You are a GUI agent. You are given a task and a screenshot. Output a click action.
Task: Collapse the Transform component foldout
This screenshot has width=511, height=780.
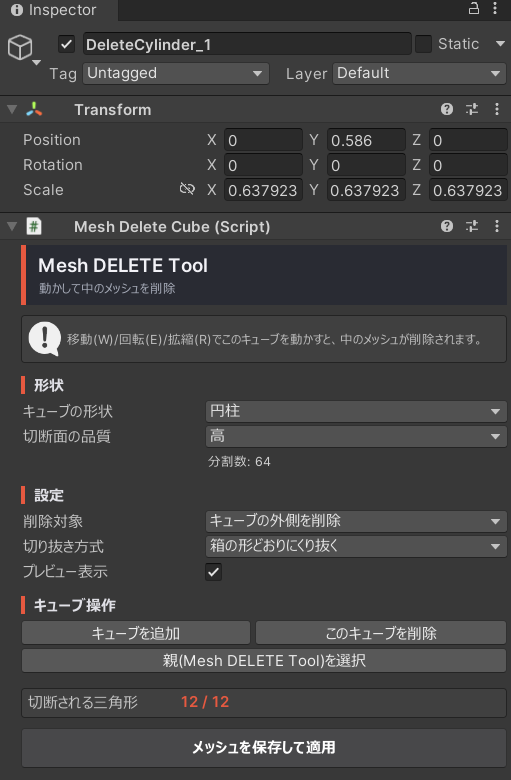12,109
